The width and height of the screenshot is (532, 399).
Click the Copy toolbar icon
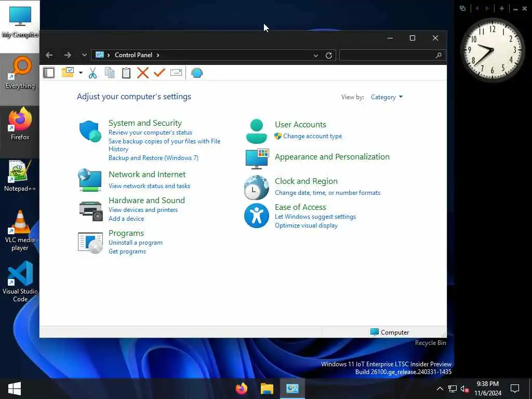(x=110, y=73)
